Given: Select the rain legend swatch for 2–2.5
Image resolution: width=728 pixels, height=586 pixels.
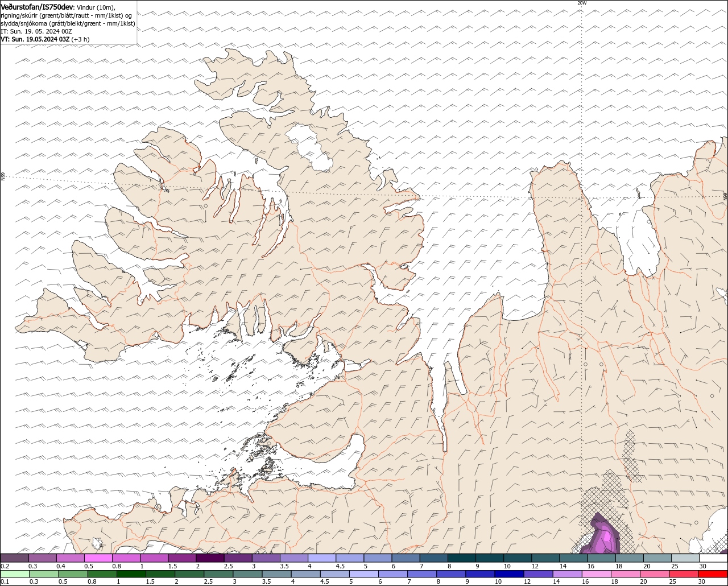Looking at the screenshot, I should coord(189,573).
